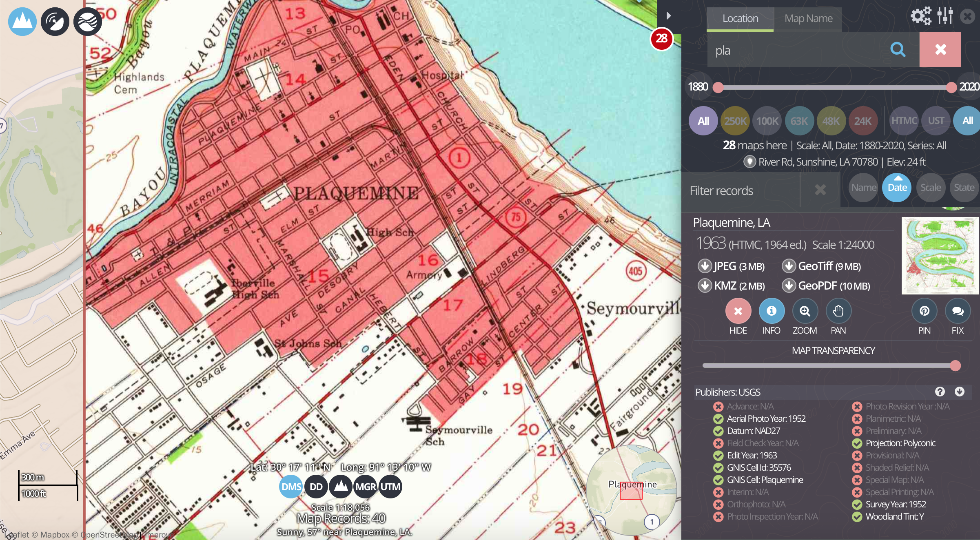The height and width of the screenshot is (540, 980).
Task: Click the HIDE map button
Action: [x=738, y=311]
